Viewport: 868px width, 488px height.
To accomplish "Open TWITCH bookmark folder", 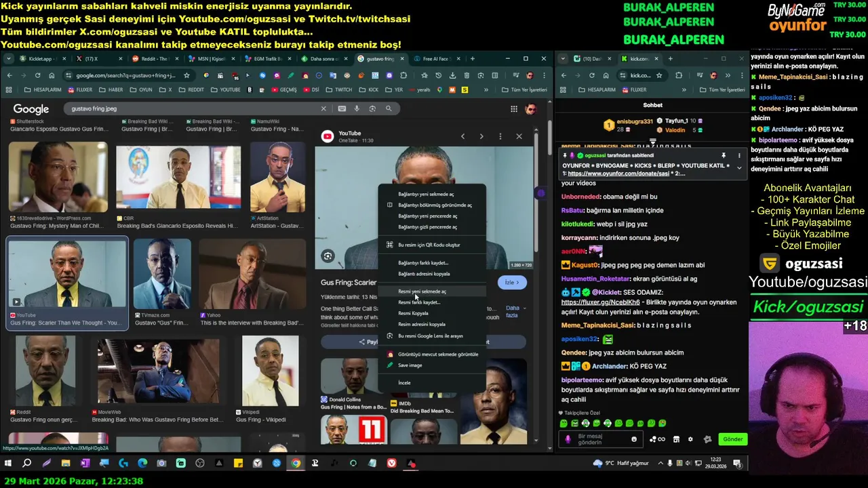I will (339, 89).
